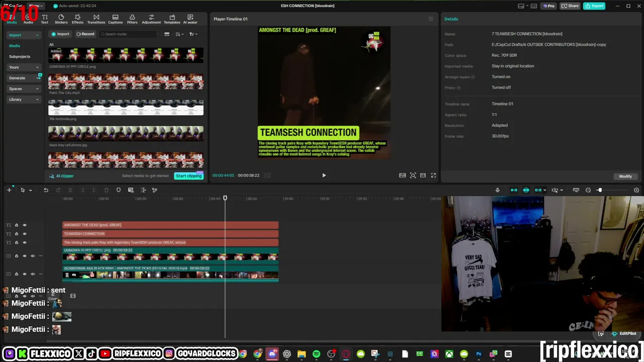The width and height of the screenshot is (644, 362).
Task: Click the player focus-frame capture icon
Action: pyautogui.click(x=413, y=175)
